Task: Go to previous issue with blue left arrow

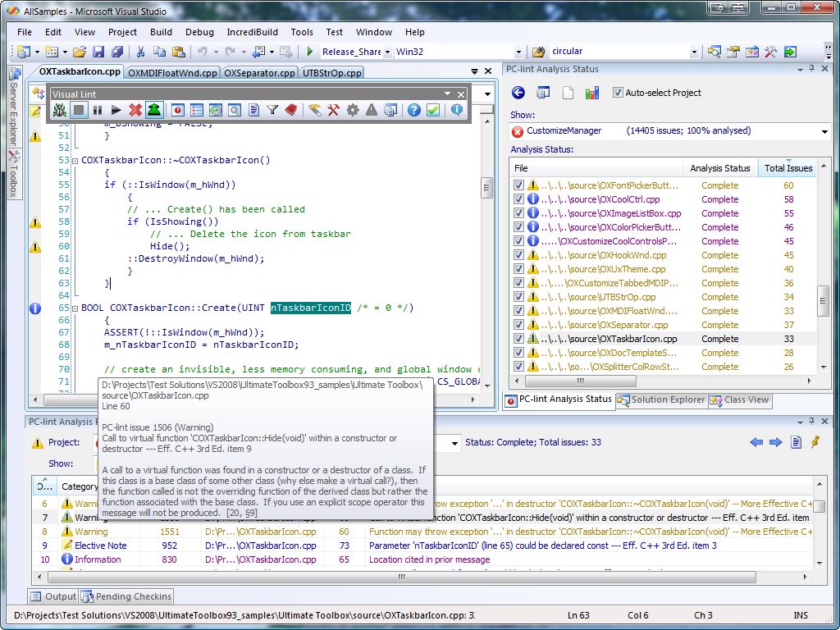Action: pyautogui.click(x=756, y=442)
